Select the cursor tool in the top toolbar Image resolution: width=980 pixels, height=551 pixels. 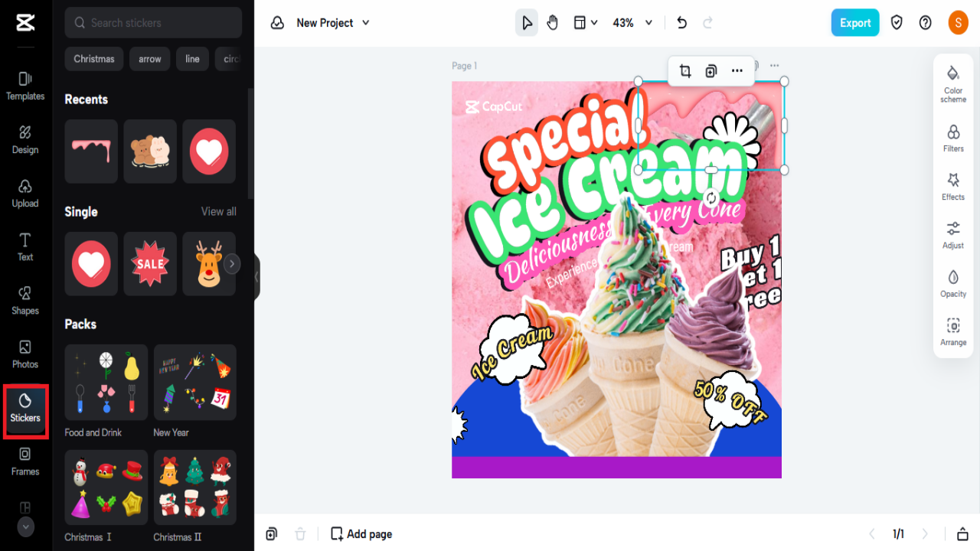526,22
